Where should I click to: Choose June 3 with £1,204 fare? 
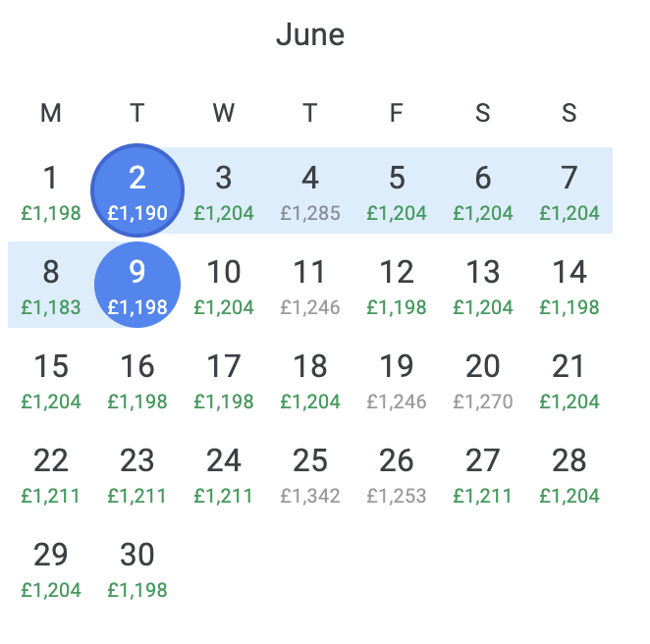pyautogui.click(x=224, y=190)
